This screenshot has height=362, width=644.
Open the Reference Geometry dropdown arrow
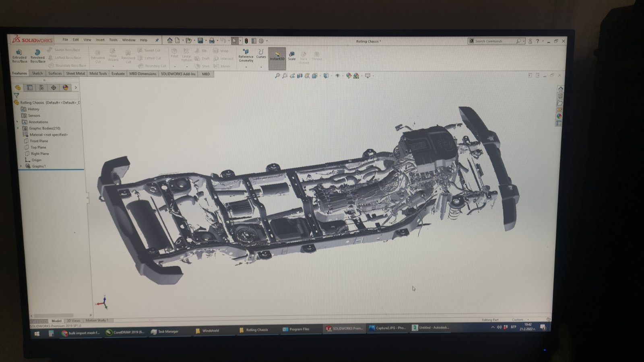pyautogui.click(x=246, y=66)
